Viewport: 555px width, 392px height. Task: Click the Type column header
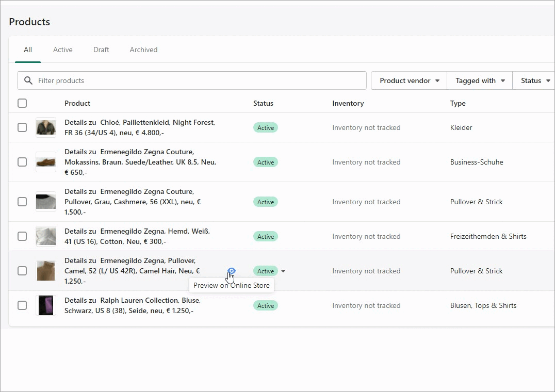tap(458, 103)
